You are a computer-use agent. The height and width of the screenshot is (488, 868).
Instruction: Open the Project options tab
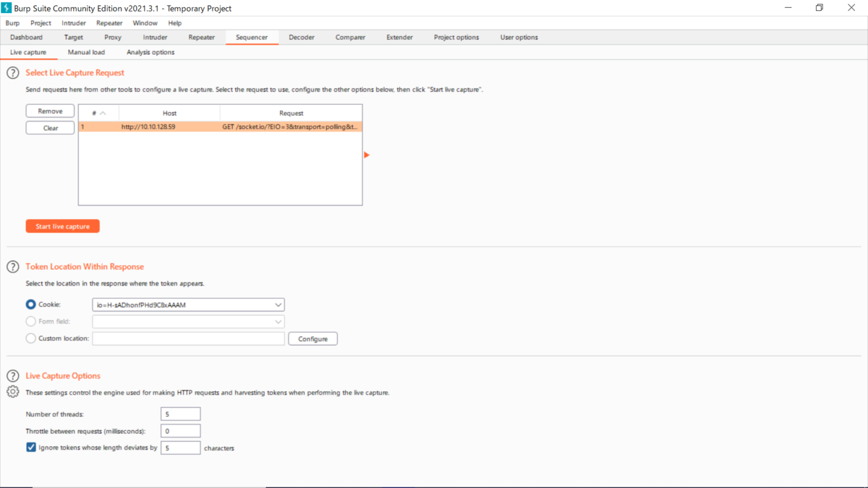click(456, 38)
